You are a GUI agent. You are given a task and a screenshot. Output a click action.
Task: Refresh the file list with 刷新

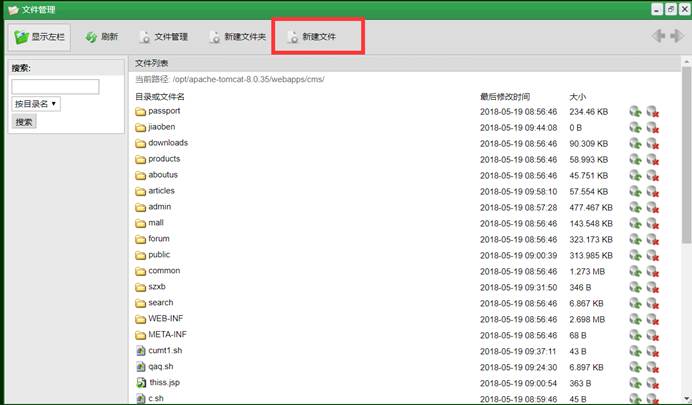[102, 37]
